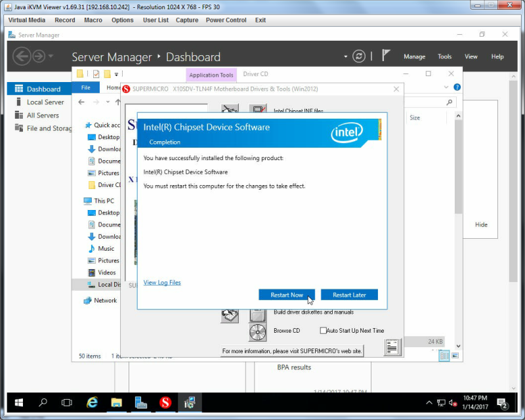The image size is (525, 420).
Task: Open the readme document icon in Supermicro installer
Action: (x=392, y=347)
